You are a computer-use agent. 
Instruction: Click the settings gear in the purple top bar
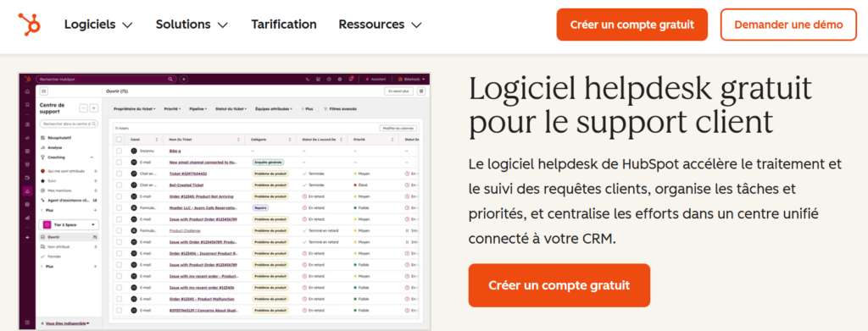[339, 80]
